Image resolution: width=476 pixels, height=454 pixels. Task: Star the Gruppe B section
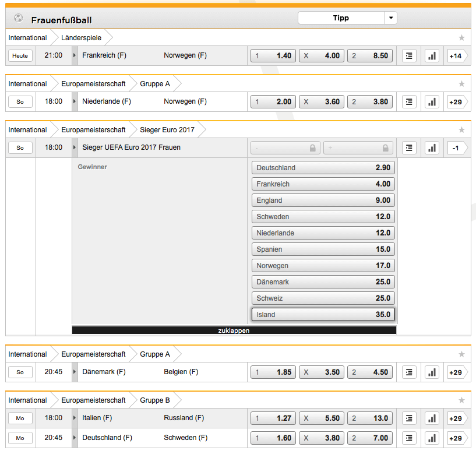pyautogui.click(x=461, y=400)
